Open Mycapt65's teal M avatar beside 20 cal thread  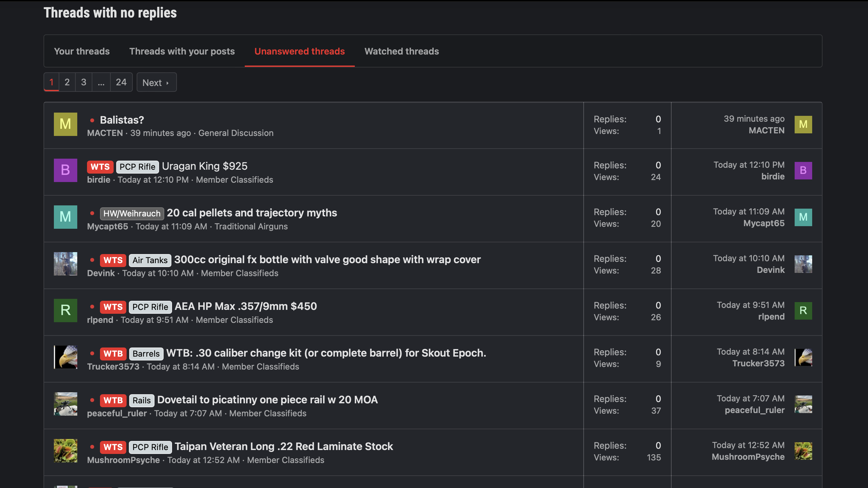65,217
